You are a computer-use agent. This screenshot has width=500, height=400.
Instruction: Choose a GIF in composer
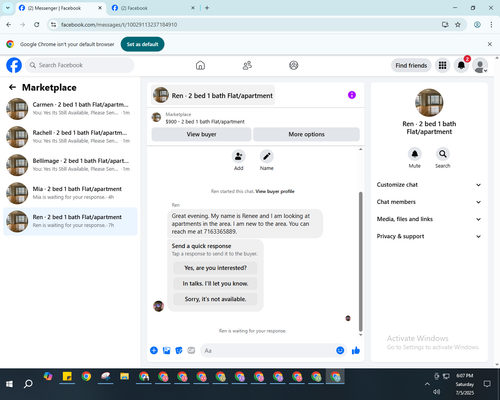coord(191,350)
